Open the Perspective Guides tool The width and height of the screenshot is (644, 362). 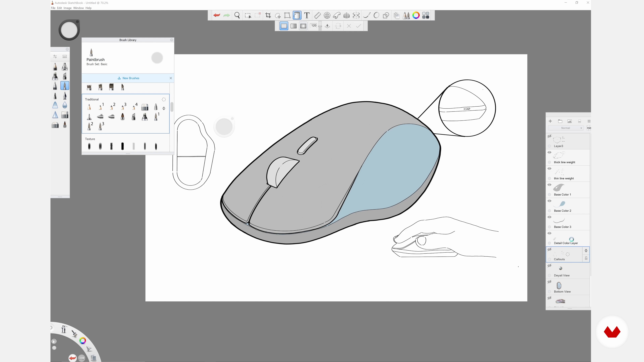pos(346,15)
